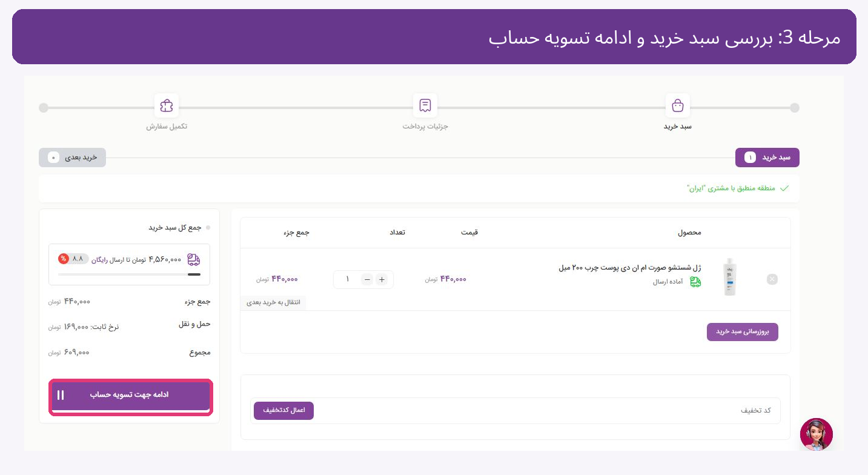The width and height of the screenshot is (868, 475).
Task: Proceed with ادامه جهت تسویه حساب button
Action: pos(130,395)
